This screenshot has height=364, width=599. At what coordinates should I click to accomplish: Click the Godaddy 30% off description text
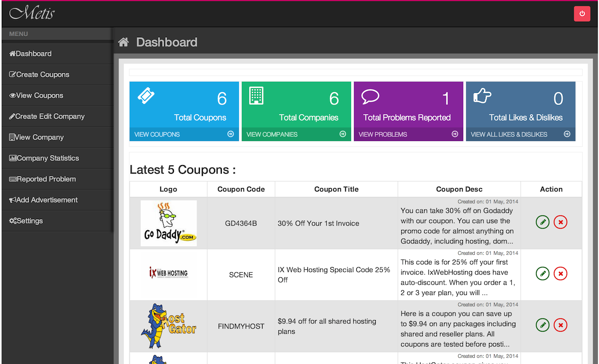tap(458, 226)
